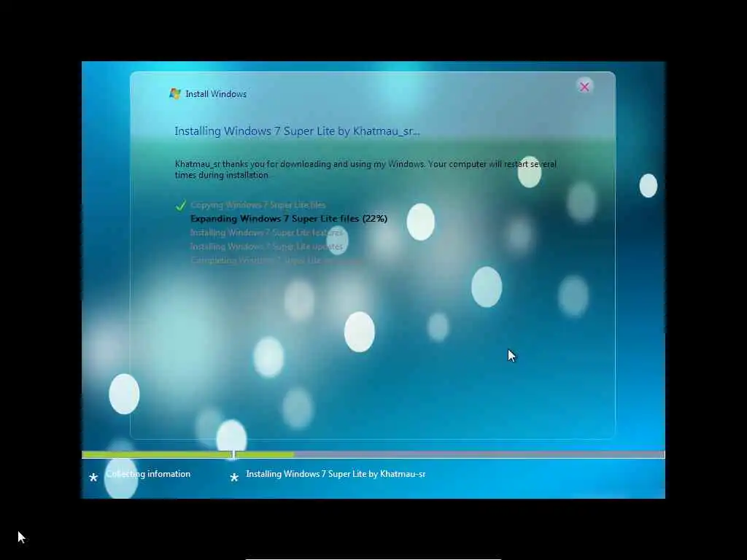
Task: Click the asterisk before 'Collecting infomation'
Action: (93, 477)
